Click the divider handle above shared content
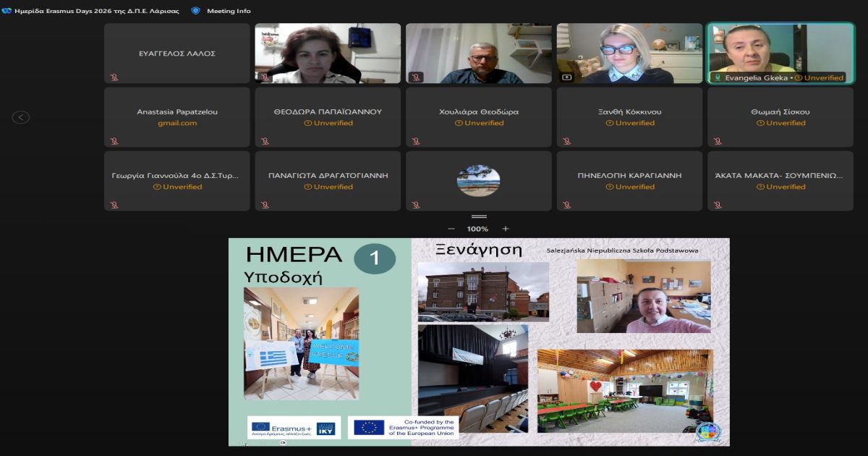 pyautogui.click(x=478, y=216)
